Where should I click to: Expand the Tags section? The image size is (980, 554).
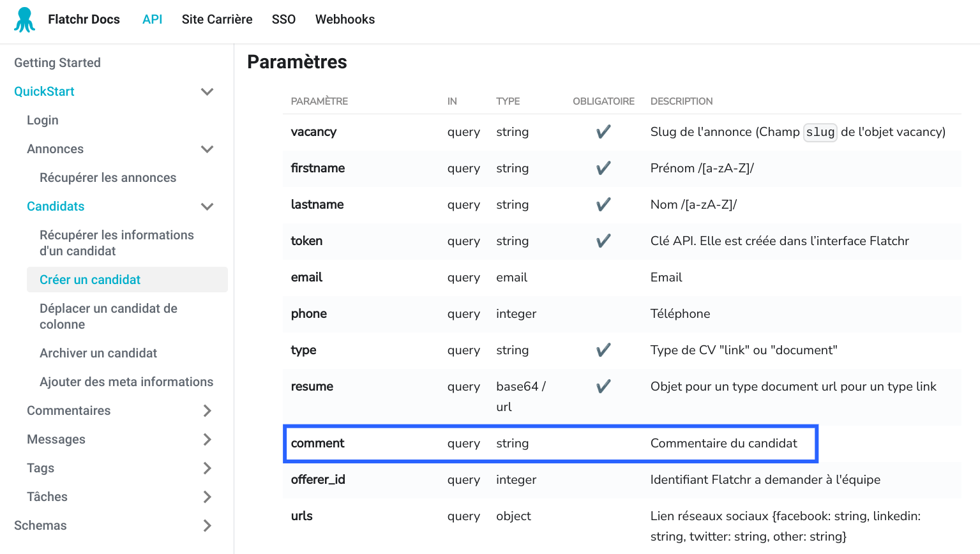tap(206, 468)
